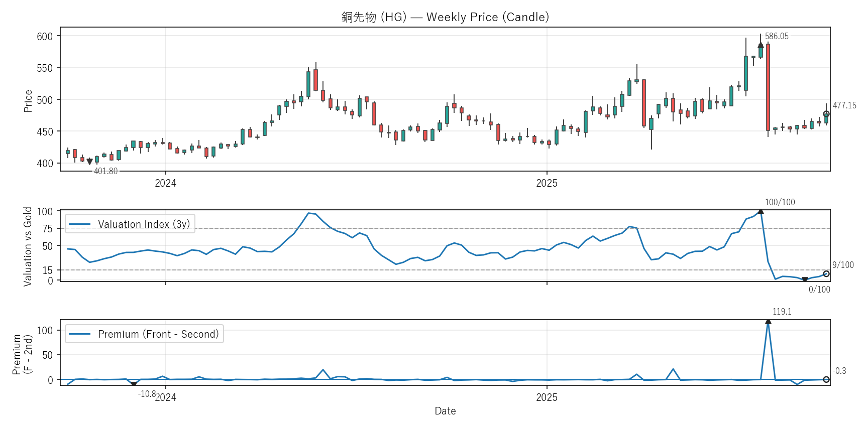Viewport: 868px width, 426px height.
Task: Click the blue line swatch in Valuation legend
Action: (79, 224)
